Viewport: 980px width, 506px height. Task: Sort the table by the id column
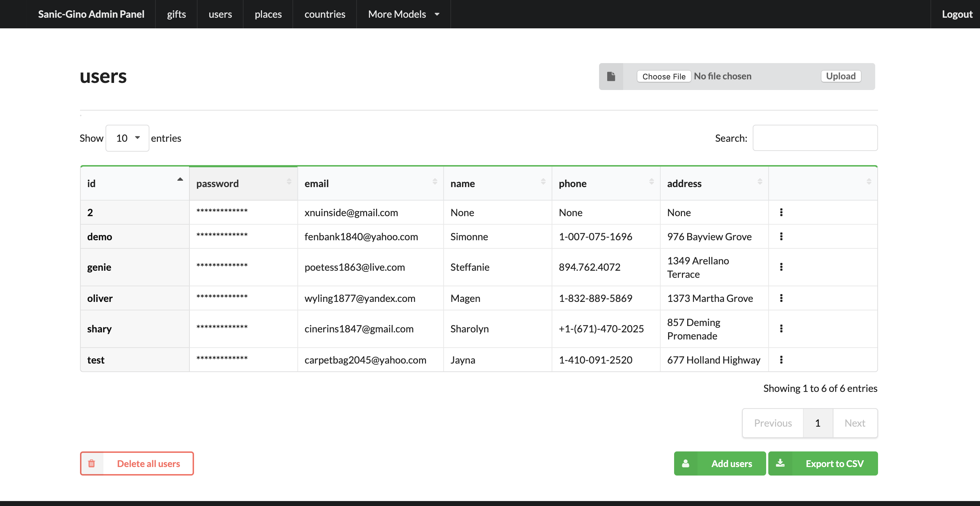[135, 184]
